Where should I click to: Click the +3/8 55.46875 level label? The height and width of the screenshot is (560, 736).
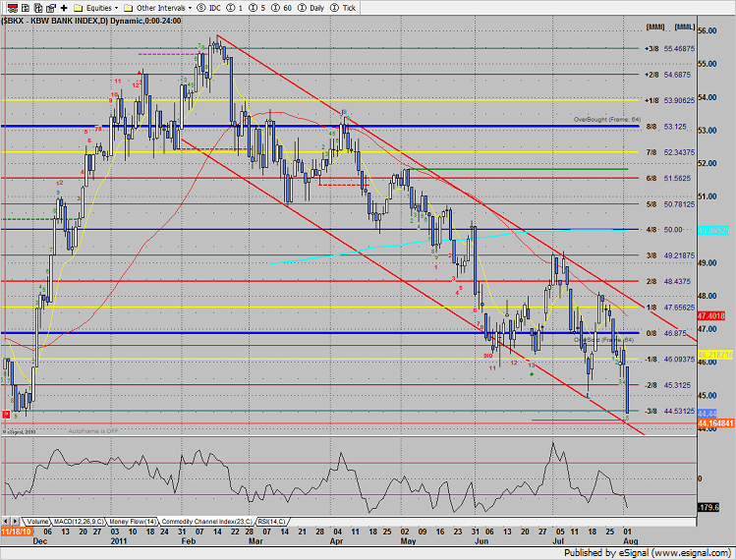[670, 49]
